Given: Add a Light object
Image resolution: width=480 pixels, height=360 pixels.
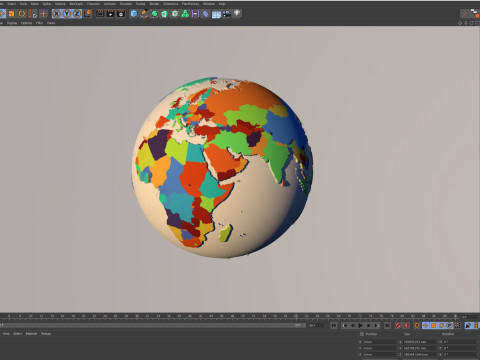Looking at the screenshot, I should point(237,13).
